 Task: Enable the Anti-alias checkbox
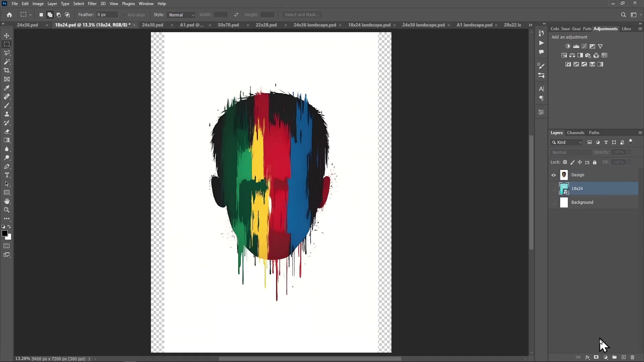(123, 15)
